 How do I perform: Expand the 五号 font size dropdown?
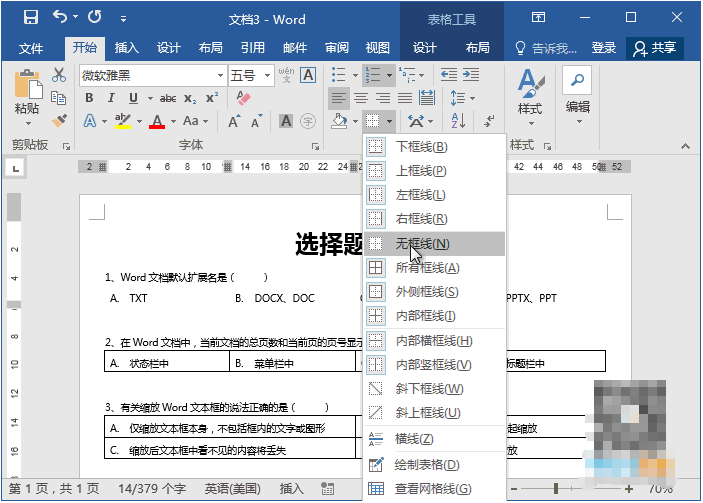pos(268,75)
